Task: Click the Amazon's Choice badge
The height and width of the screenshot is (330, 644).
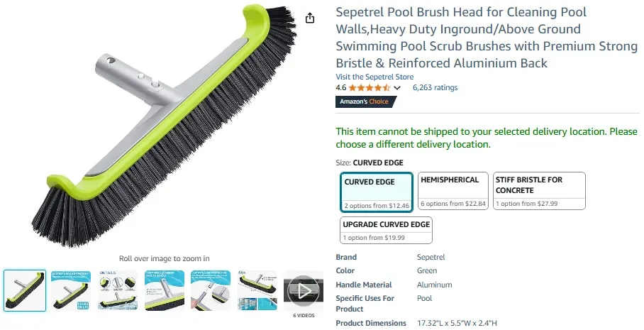Action: click(365, 101)
